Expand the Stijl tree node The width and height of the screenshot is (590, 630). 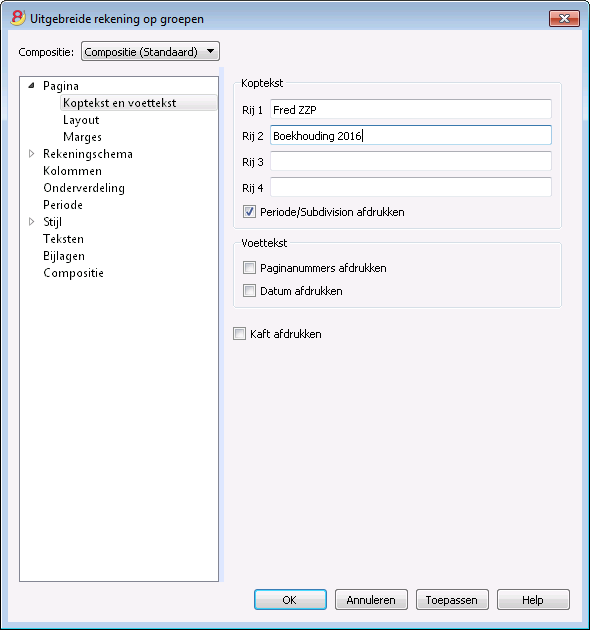point(32,221)
